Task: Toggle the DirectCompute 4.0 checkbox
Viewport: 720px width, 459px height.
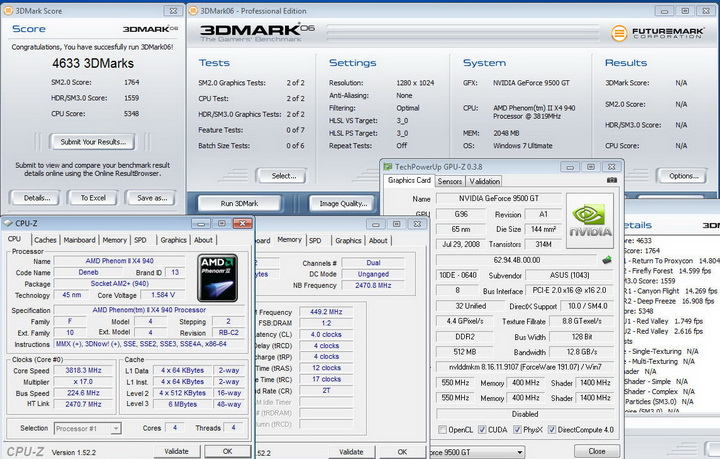Action: coord(552,430)
